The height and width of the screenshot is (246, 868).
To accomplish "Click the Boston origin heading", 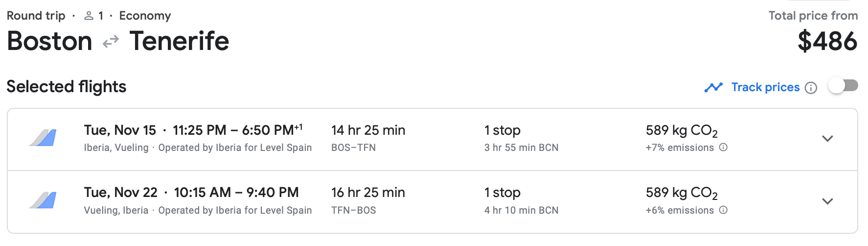I will (x=50, y=41).
